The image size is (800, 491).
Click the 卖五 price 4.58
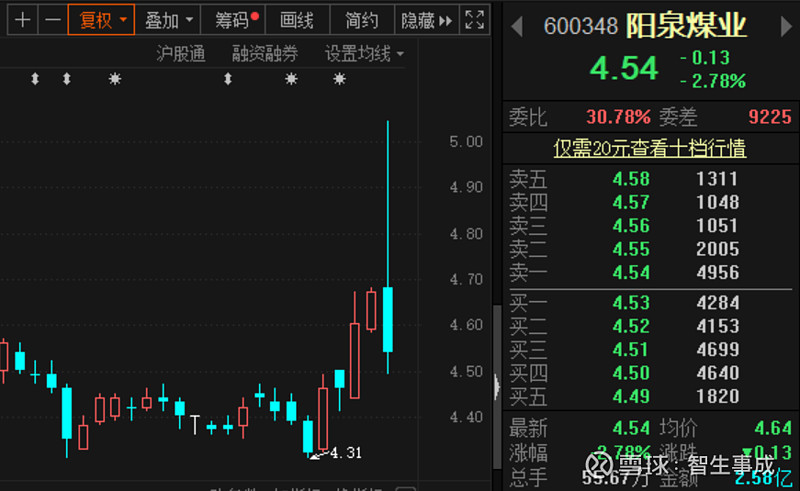click(x=631, y=179)
